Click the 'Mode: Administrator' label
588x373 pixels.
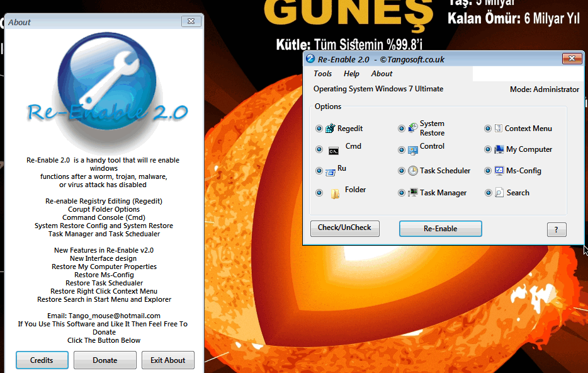click(544, 89)
